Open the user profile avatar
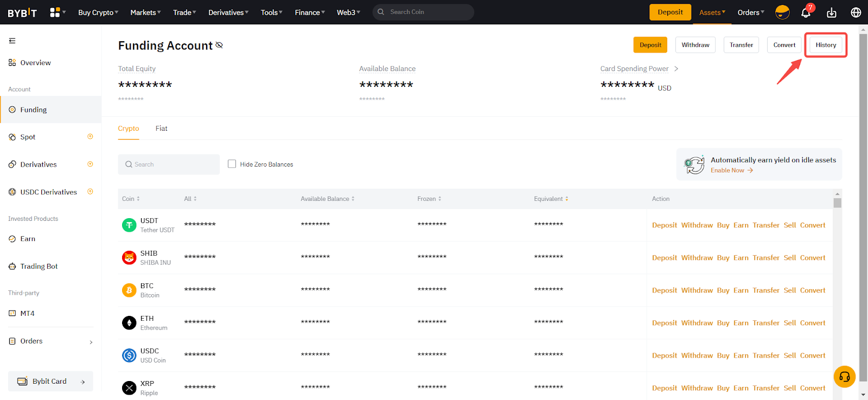This screenshot has height=400, width=868. [782, 12]
